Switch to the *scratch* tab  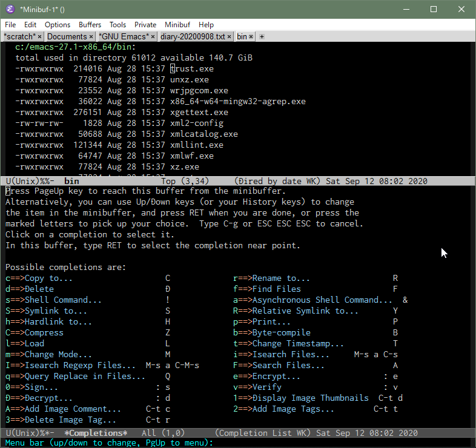[20, 37]
